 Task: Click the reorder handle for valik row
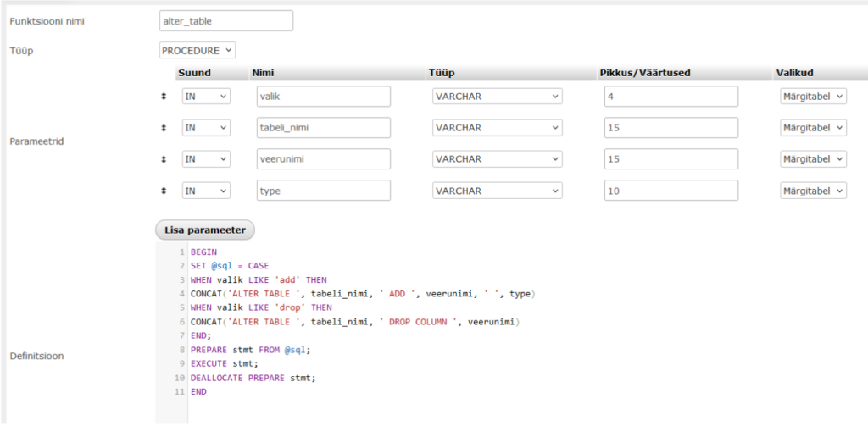pyautogui.click(x=164, y=97)
